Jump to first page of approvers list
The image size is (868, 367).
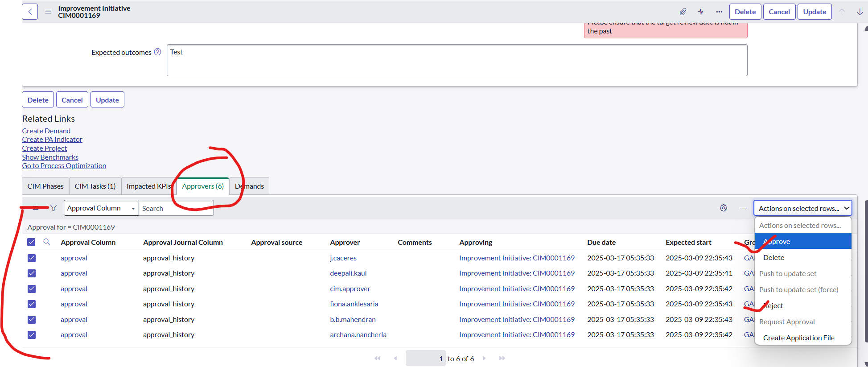click(x=378, y=358)
